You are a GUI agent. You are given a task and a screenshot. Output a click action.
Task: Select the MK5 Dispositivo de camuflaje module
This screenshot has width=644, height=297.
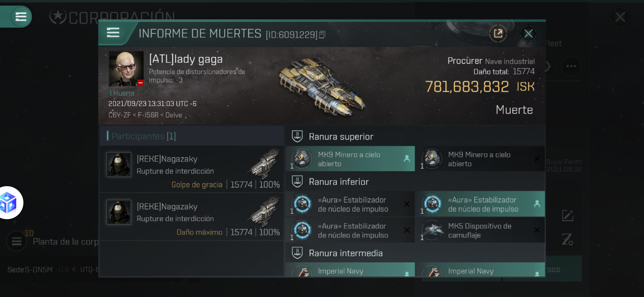pyautogui.click(x=480, y=230)
